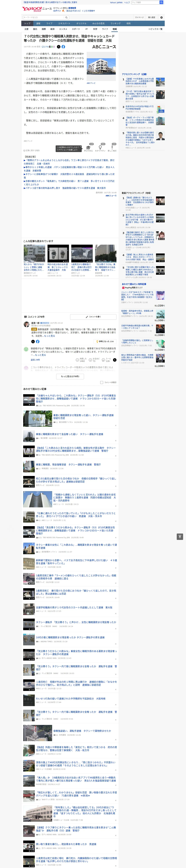The width and height of the screenshot is (186, 868).
Task: Open the video thumbnail for 時計の処分役の女
Action: (x=58, y=253)
